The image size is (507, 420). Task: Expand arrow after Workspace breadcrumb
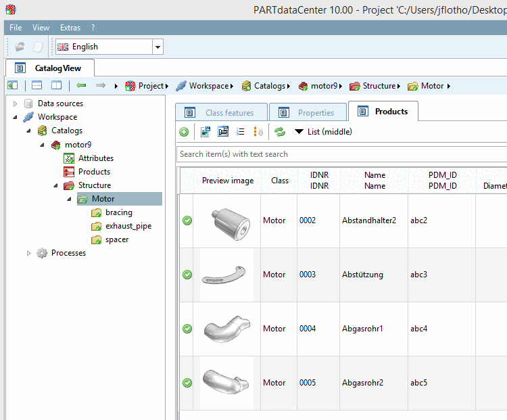[231, 86]
